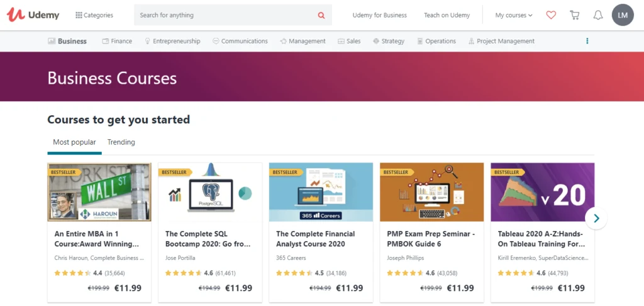Screen dimensions: 644x306
Task: Click the Operations category icon
Action: pos(419,41)
